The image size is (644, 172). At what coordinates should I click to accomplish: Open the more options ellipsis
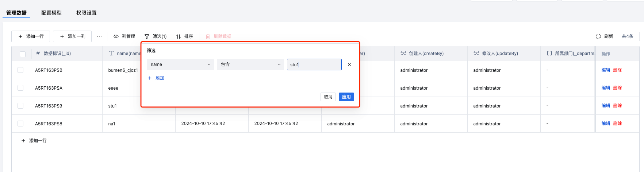click(x=99, y=36)
